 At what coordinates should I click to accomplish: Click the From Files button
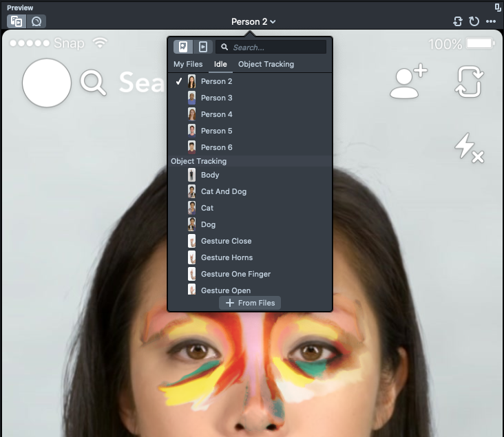250,303
